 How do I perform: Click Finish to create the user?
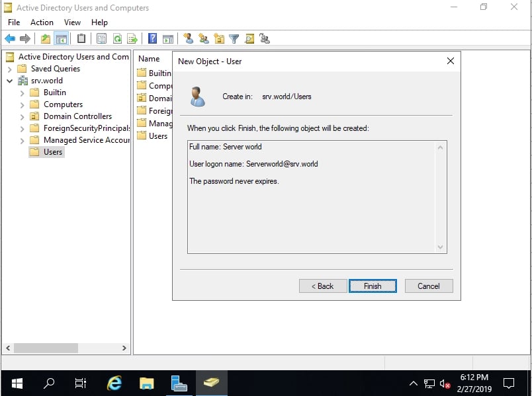tap(373, 286)
